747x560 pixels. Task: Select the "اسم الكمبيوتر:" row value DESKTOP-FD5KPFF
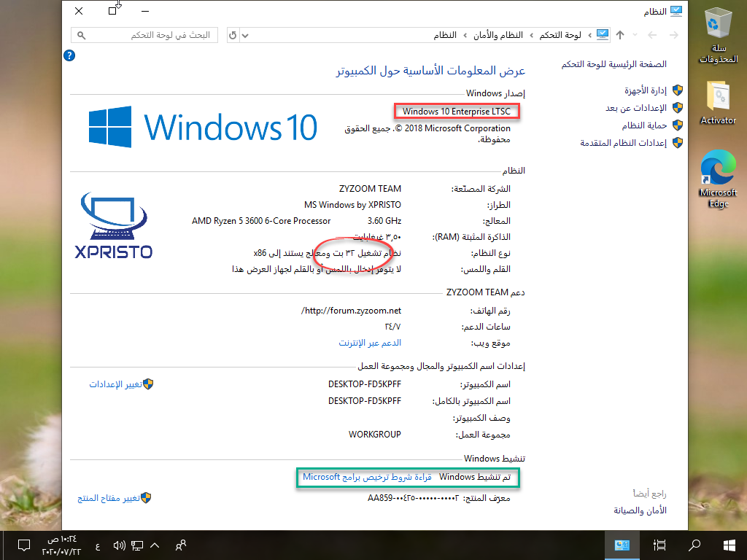tap(365, 384)
